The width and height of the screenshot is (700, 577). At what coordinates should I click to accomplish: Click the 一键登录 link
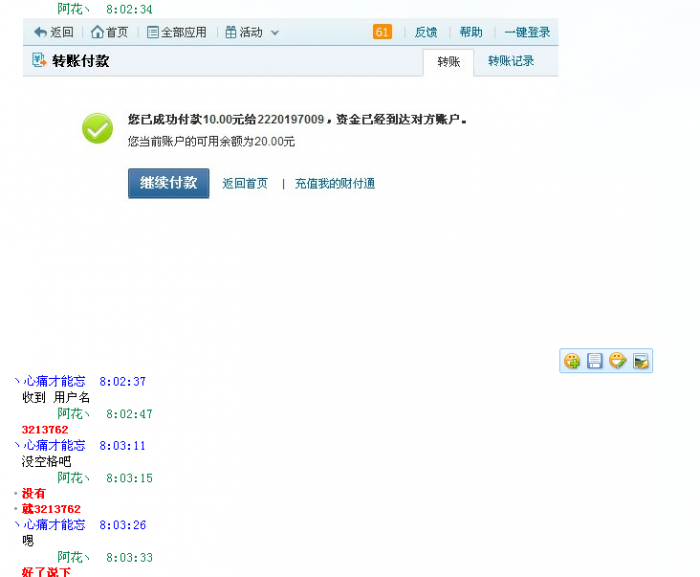coord(527,32)
